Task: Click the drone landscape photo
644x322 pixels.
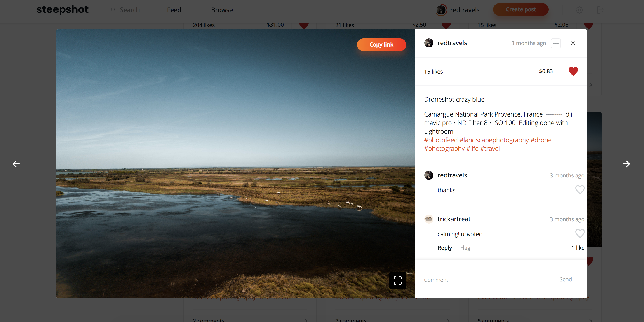Action: click(x=235, y=164)
